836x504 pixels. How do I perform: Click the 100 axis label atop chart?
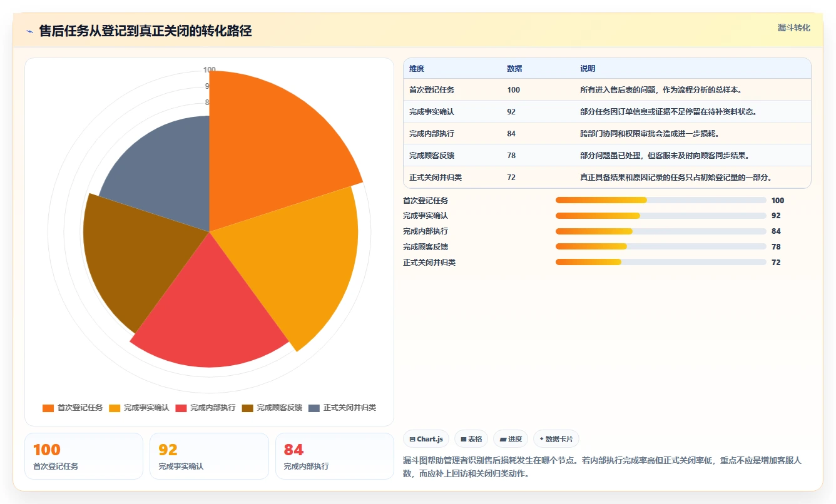210,69
